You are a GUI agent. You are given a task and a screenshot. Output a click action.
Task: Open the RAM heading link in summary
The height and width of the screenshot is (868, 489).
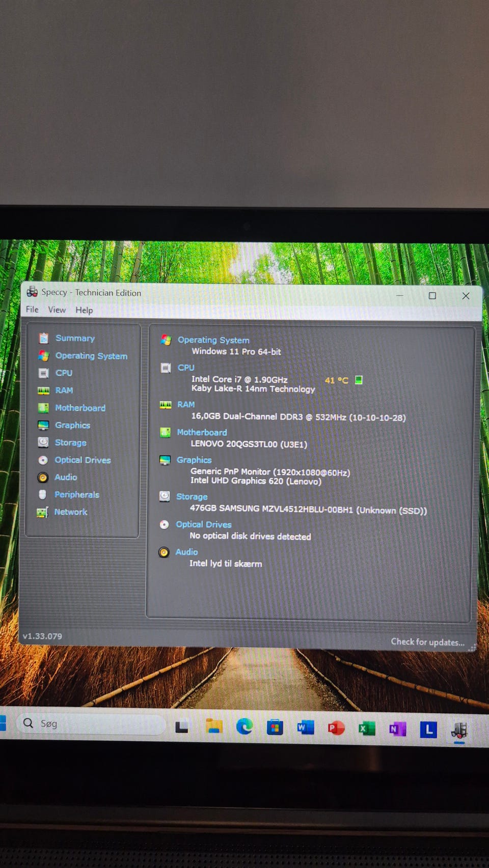[186, 405]
